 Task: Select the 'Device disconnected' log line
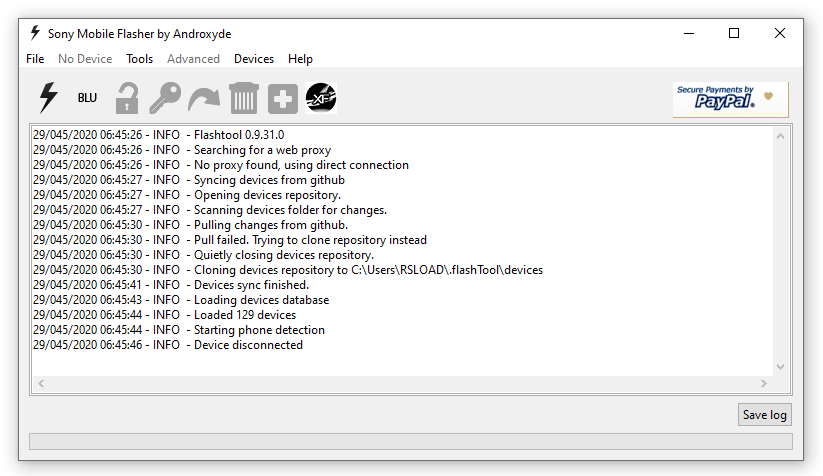168,345
